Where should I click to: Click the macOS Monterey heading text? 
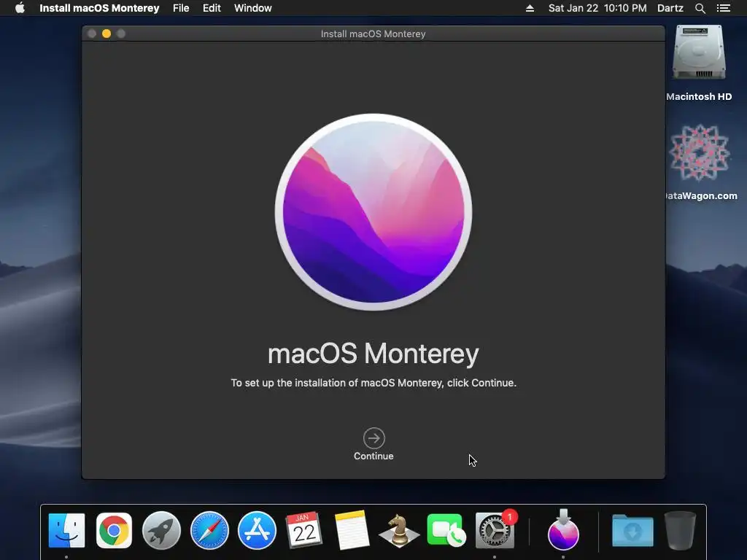click(x=373, y=354)
